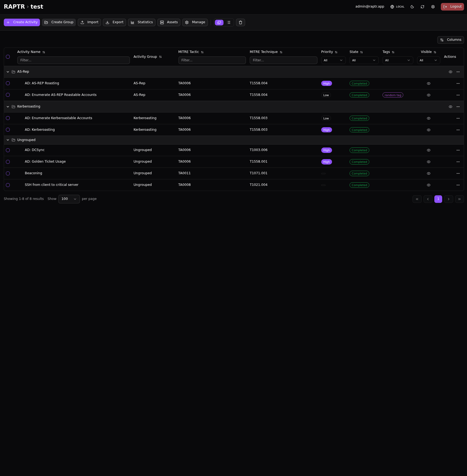Open the per page count dropdown
This screenshot has height=476, width=467.
click(x=69, y=199)
